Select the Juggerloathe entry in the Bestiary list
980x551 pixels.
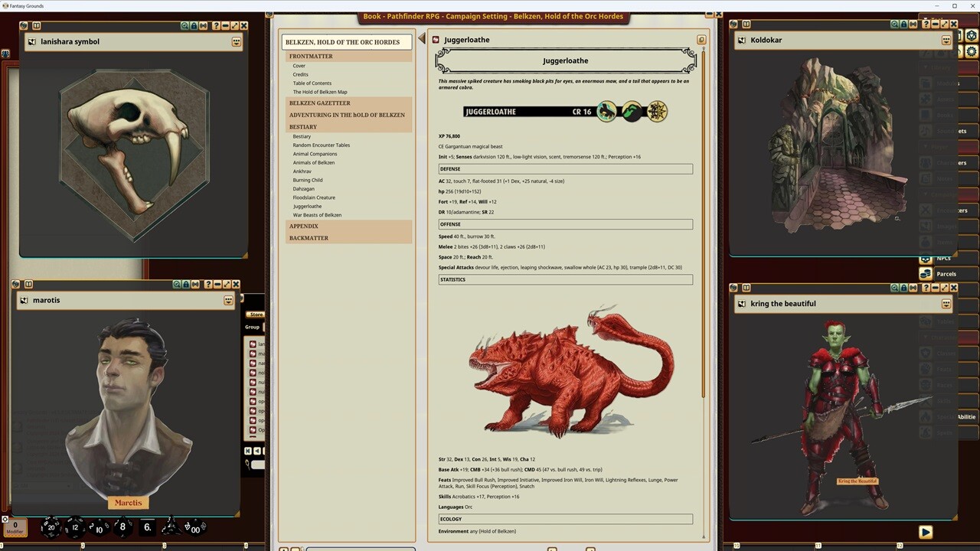coord(307,206)
